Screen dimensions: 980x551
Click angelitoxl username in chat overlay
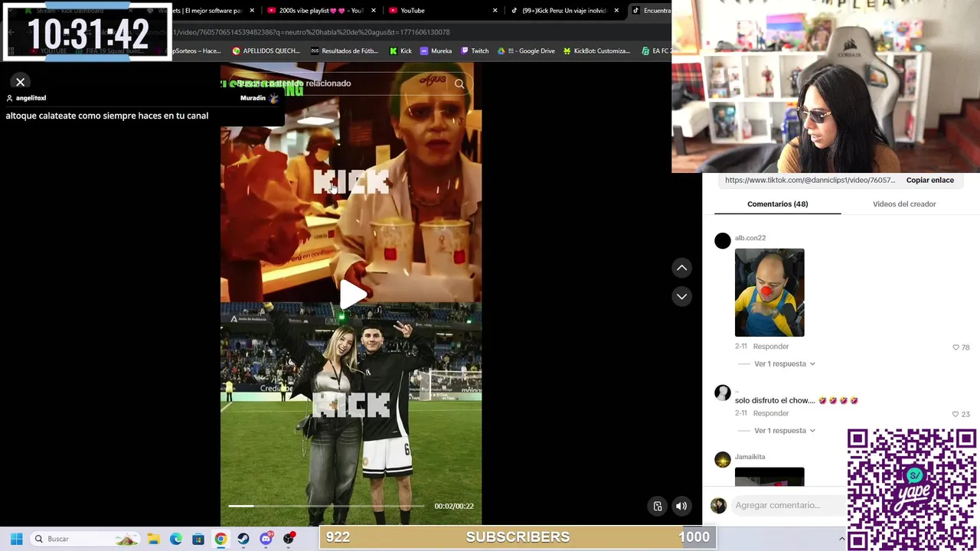click(31, 98)
